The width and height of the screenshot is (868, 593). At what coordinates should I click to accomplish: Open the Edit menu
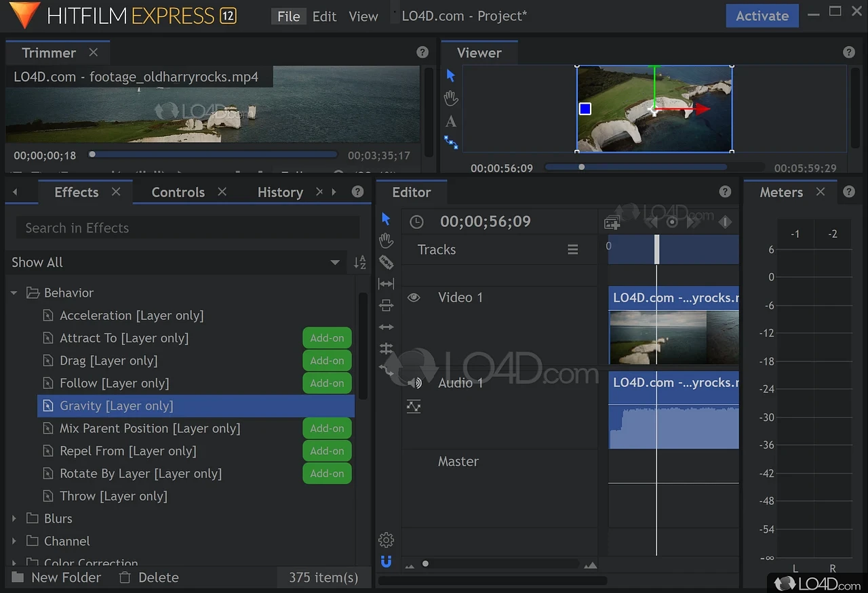324,16
